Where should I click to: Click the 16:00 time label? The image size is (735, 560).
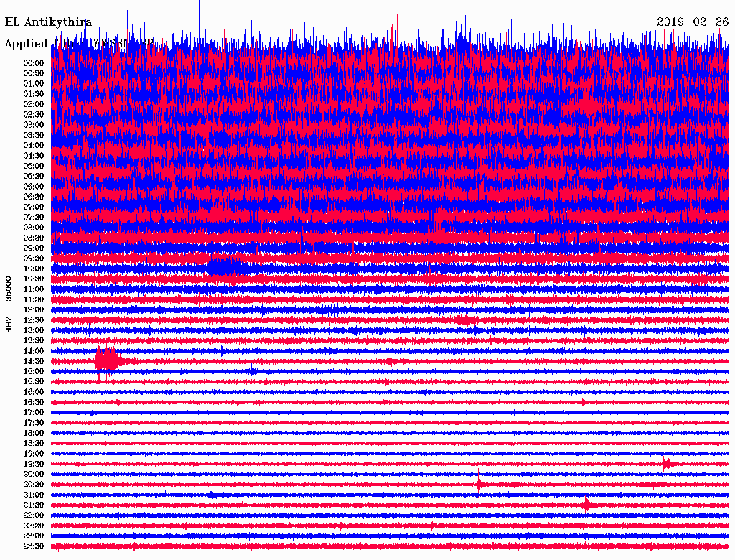[x=34, y=392]
